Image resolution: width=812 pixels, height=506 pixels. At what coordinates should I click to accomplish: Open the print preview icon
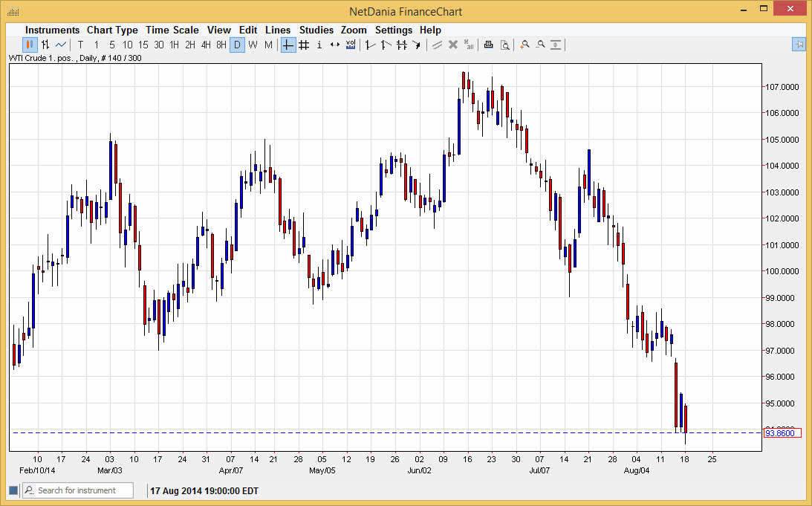pyautogui.click(x=505, y=45)
